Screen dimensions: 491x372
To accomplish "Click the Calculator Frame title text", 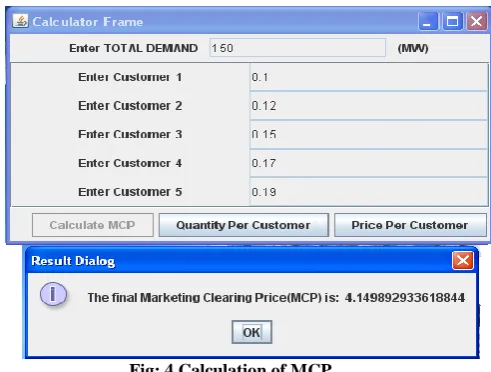I will [x=88, y=22].
